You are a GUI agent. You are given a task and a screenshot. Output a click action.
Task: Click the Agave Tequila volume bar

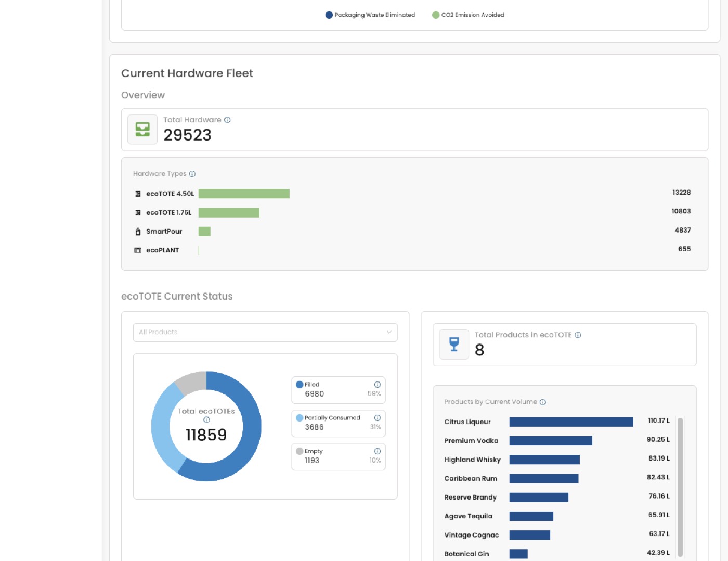(531, 516)
